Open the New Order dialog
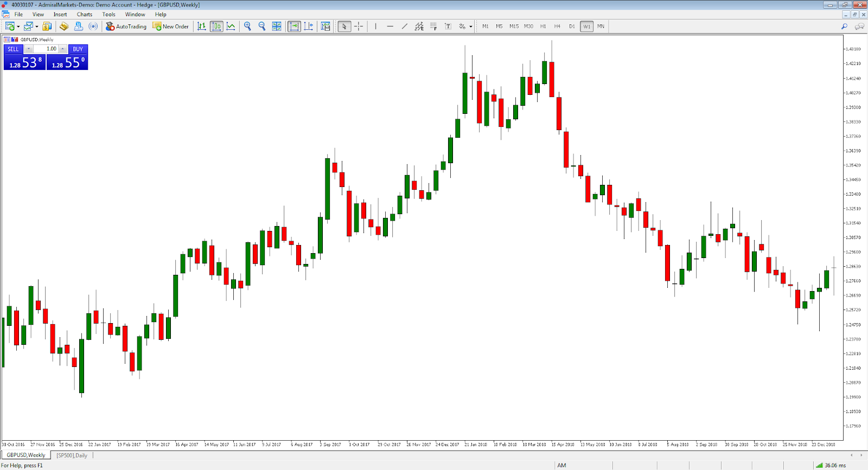Image resolution: width=868 pixels, height=470 pixels. (x=171, y=26)
